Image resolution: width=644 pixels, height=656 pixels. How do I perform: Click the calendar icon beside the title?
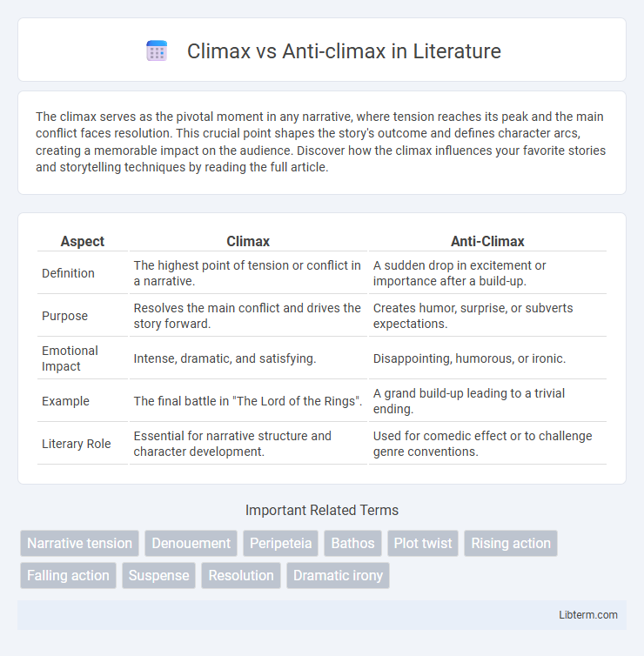(157, 51)
